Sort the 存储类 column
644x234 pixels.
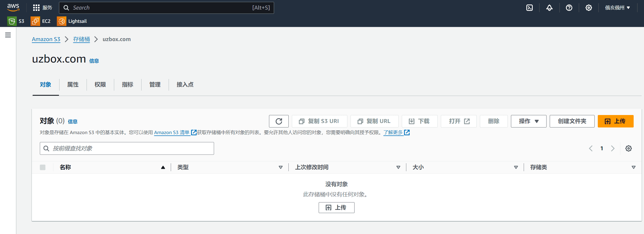click(634, 167)
